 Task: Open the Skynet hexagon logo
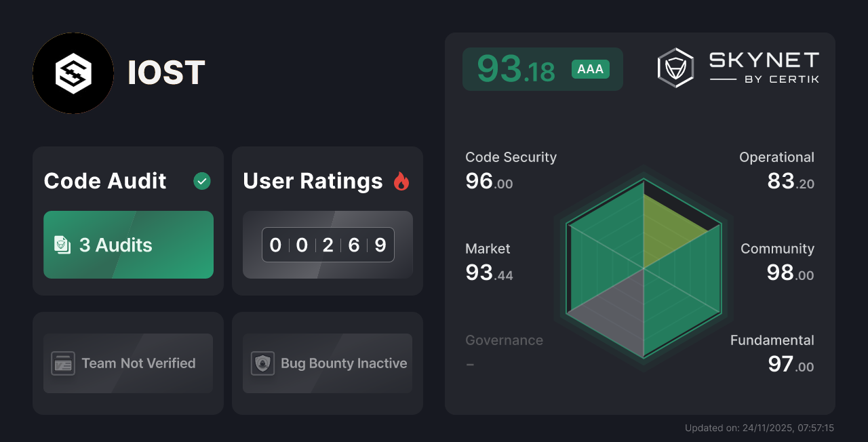tap(675, 67)
